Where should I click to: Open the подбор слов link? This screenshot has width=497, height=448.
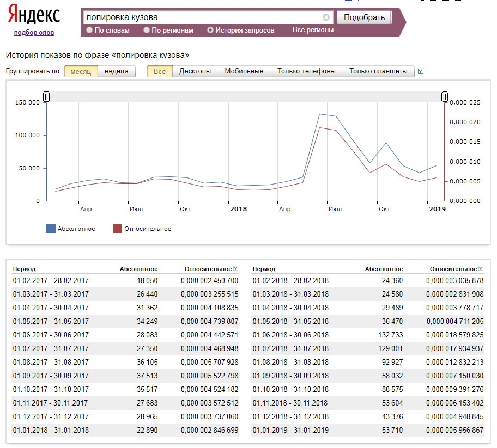click(34, 33)
